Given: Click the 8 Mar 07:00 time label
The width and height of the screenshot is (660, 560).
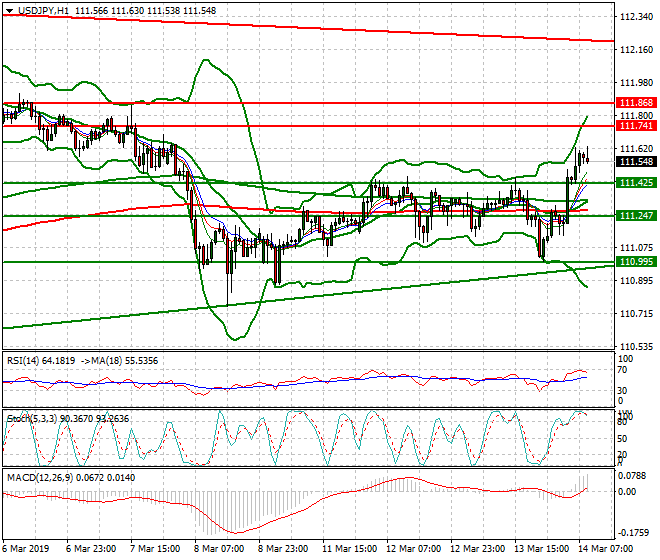Looking at the screenshot, I should [x=219, y=549].
